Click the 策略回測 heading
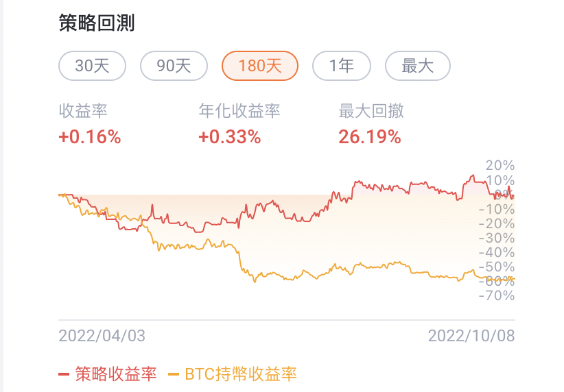564x392 pixels. pos(97,23)
